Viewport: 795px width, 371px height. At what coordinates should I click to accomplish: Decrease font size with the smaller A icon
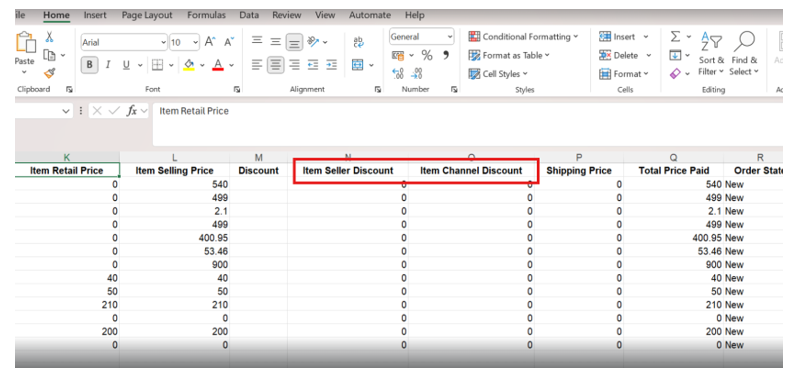point(229,42)
